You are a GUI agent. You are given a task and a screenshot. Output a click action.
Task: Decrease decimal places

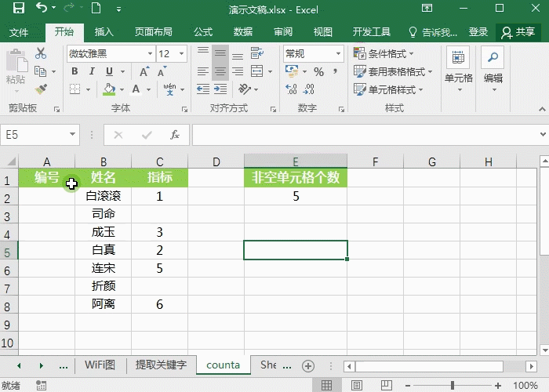click(x=308, y=89)
